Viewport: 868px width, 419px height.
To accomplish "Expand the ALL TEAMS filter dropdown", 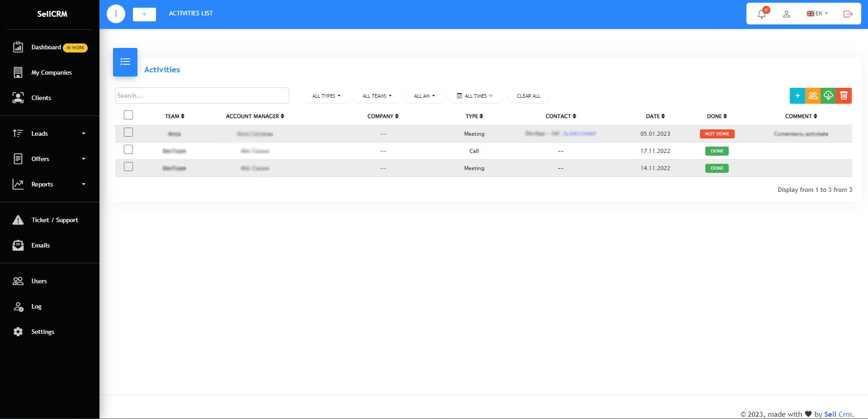I will (x=377, y=96).
